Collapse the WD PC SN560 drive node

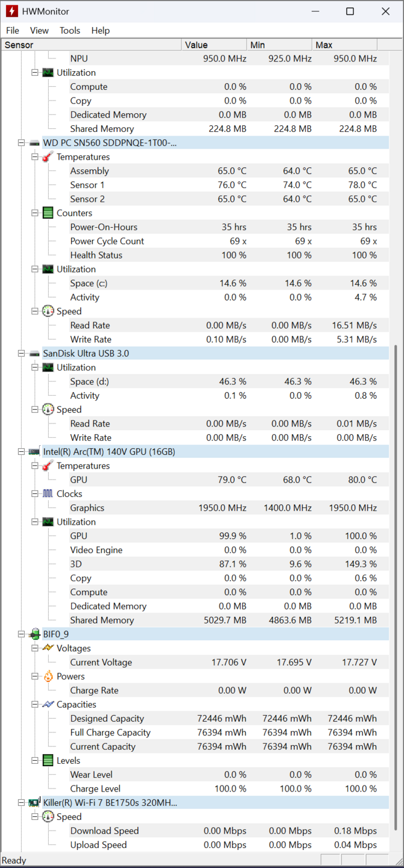pos(21,143)
